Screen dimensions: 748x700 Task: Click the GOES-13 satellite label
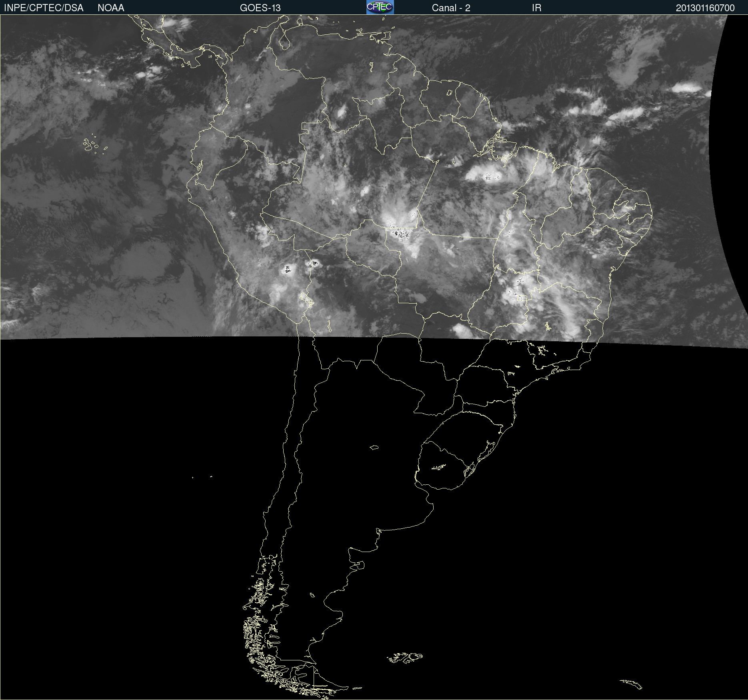pos(260,8)
